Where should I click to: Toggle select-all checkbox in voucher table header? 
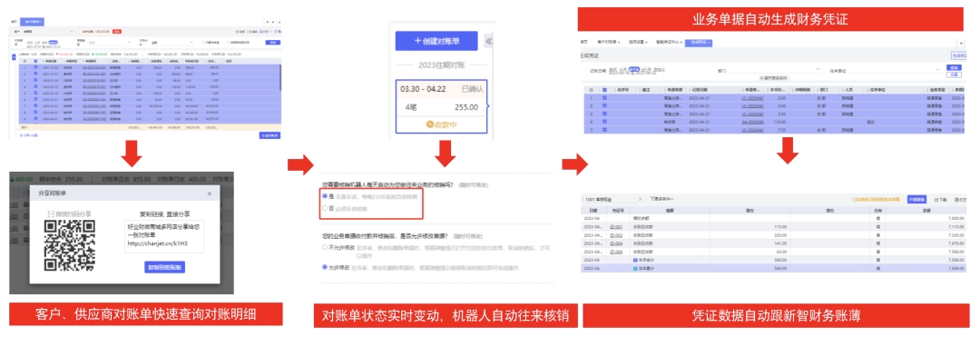603,89
